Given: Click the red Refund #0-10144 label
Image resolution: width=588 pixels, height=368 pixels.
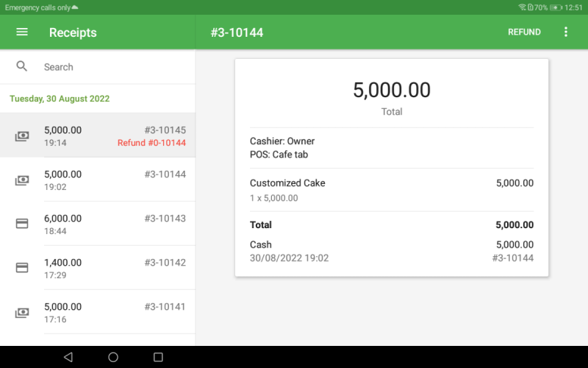Looking at the screenshot, I should coord(151,143).
